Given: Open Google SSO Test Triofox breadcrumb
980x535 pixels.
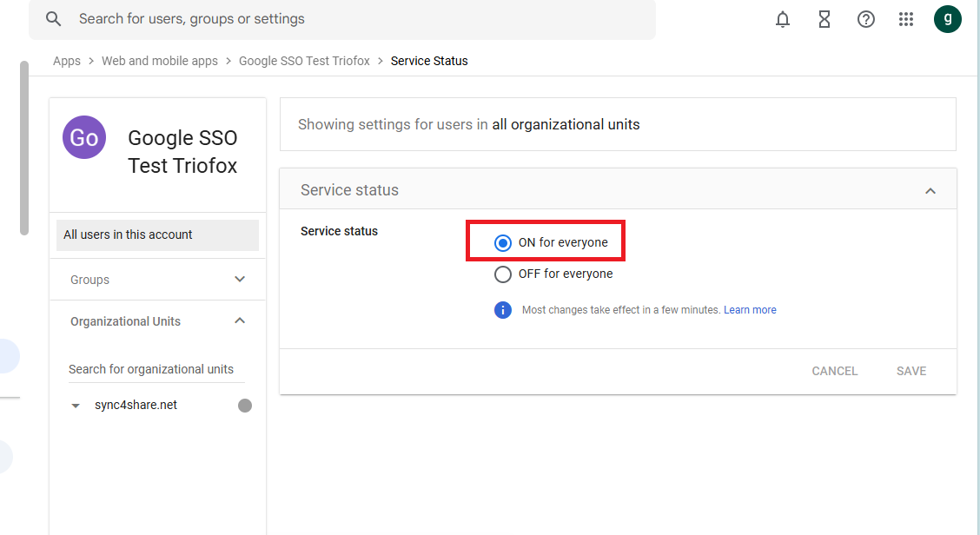Looking at the screenshot, I should 304,61.
